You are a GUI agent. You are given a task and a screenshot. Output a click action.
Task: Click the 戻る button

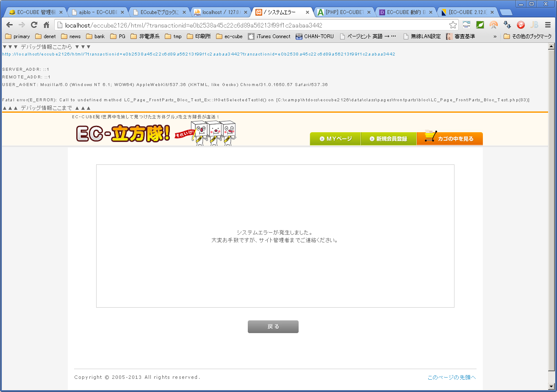(273, 327)
